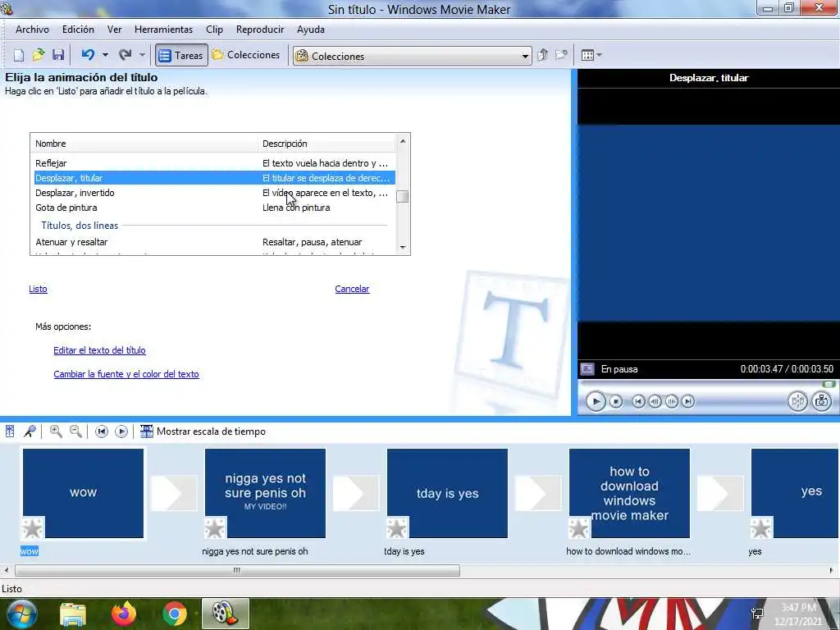This screenshot has width=840, height=630.
Task: Open the Archivo menu
Action: (32, 30)
